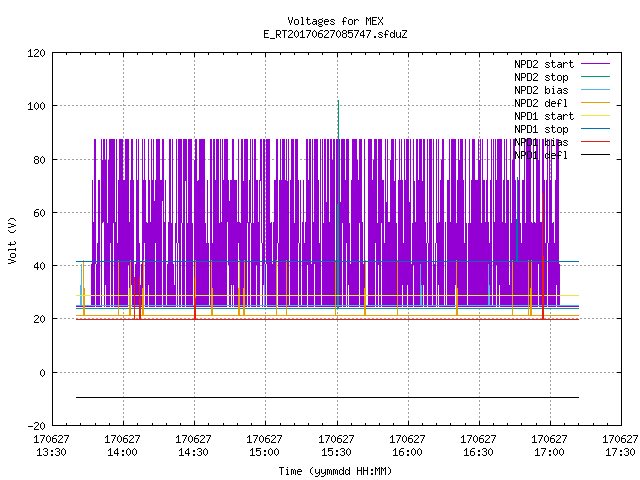
Task: Click the 'NPD1 defl' legend label
Action: (541, 155)
